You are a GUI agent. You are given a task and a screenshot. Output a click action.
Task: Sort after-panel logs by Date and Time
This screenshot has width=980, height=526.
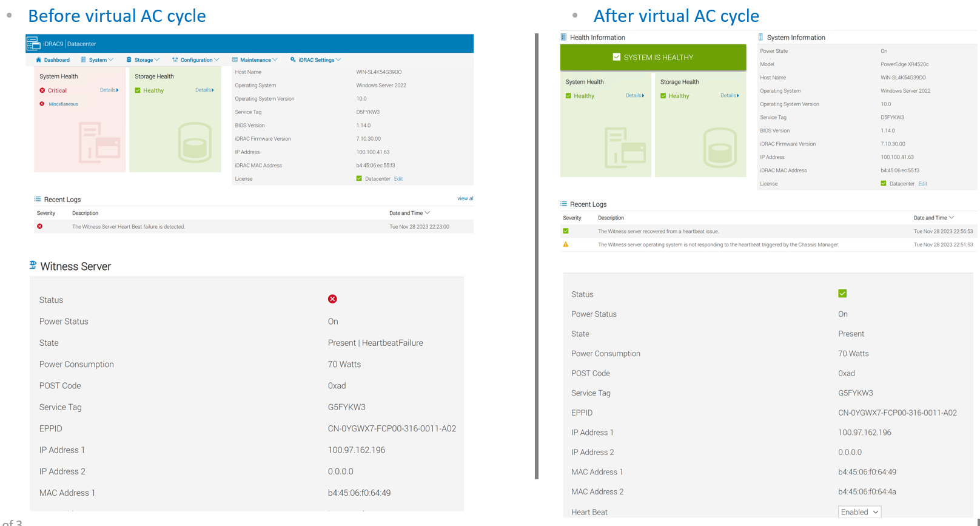[x=934, y=218]
